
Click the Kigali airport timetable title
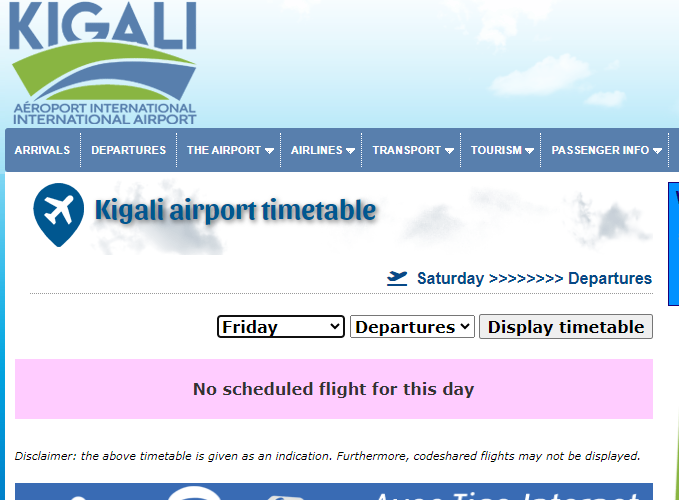[235, 211]
